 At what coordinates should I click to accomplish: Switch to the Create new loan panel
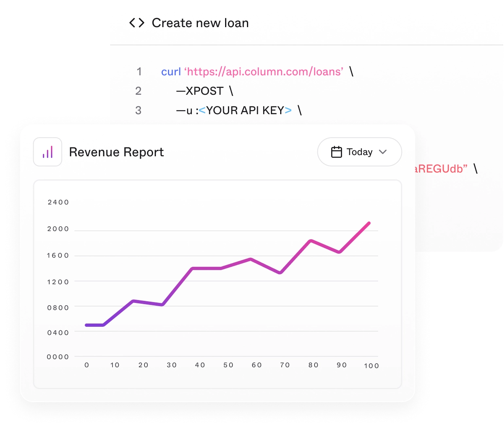tap(200, 23)
